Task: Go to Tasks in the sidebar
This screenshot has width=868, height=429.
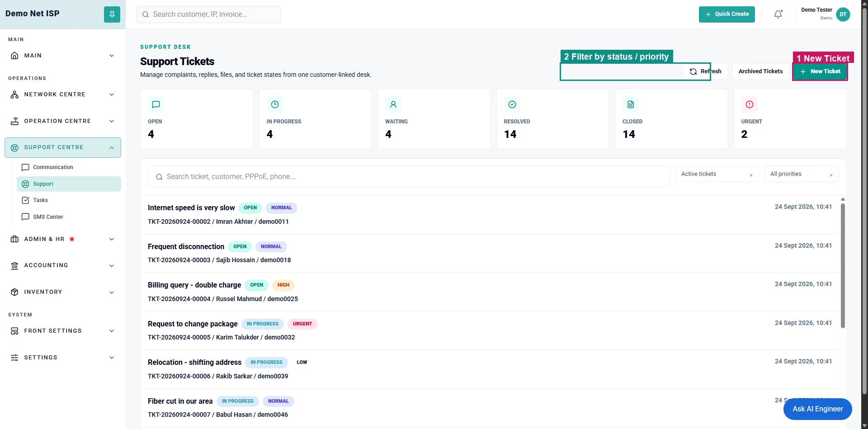Action: [69, 200]
